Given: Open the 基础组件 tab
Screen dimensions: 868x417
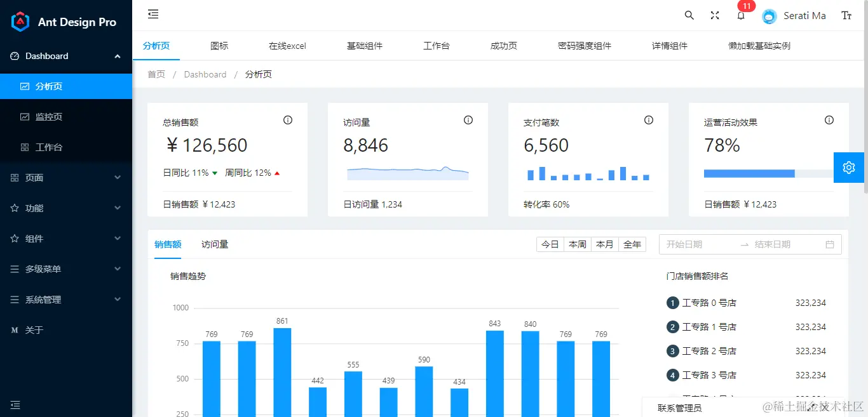Looking at the screenshot, I should (365, 46).
